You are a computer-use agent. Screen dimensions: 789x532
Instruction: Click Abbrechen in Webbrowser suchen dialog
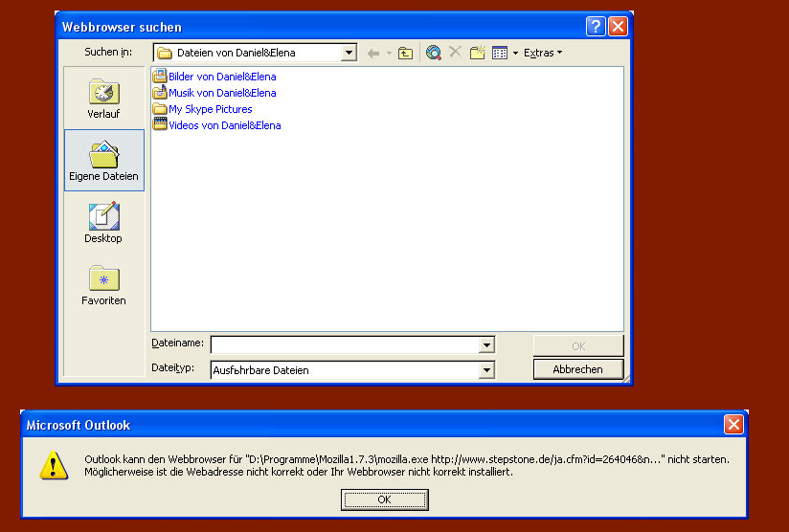tap(578, 369)
